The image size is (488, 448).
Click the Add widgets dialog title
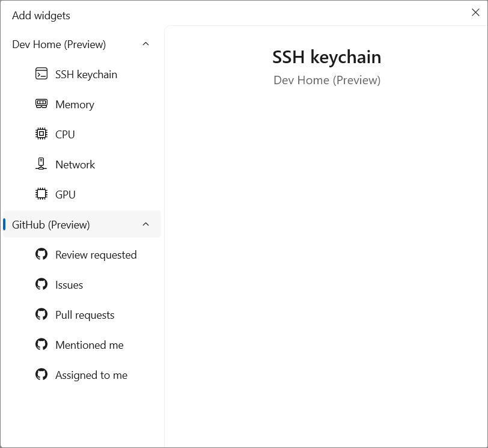coord(41,16)
